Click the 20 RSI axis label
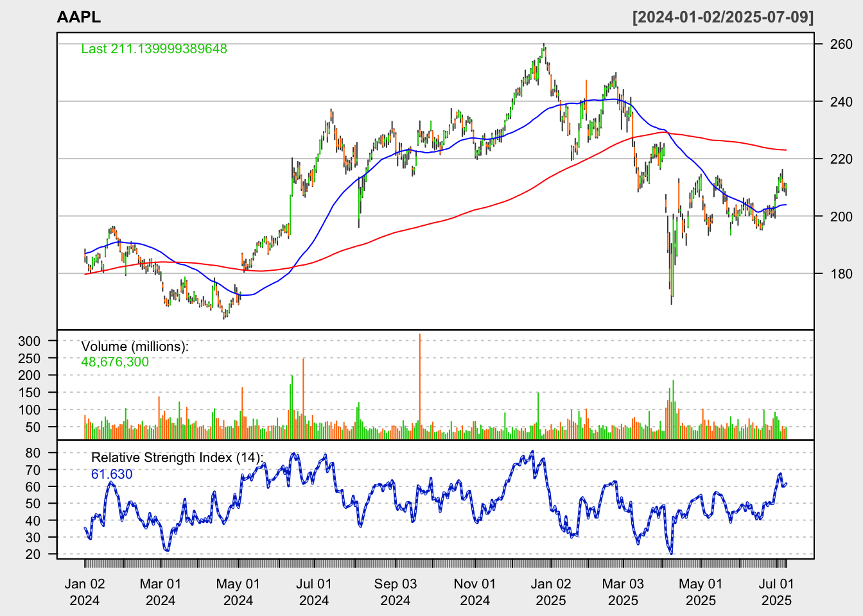 pyautogui.click(x=33, y=554)
